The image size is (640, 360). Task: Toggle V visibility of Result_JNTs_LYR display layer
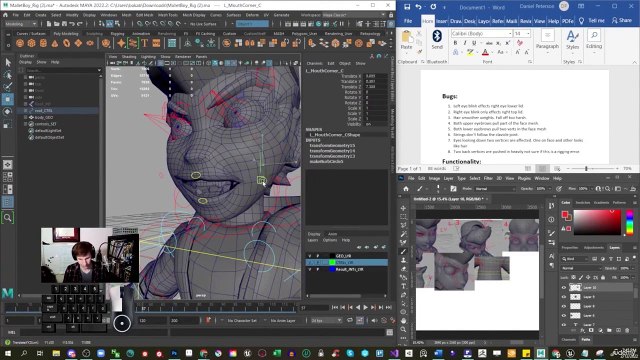pos(309,269)
